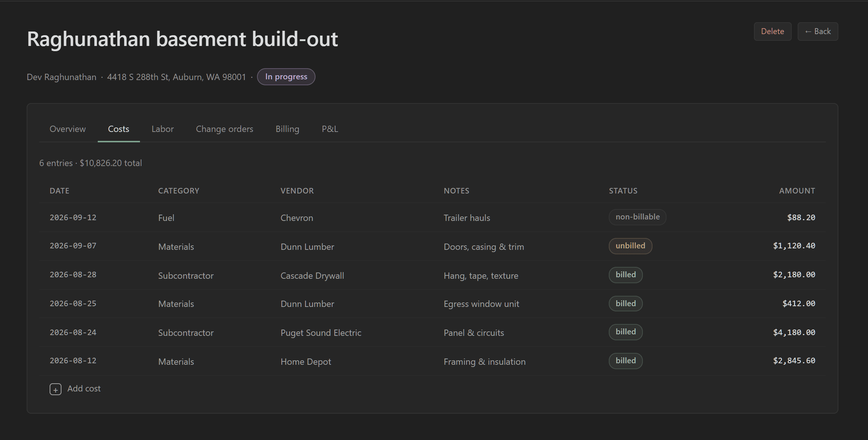Click the Puget Sound Electric vendor cell

pos(321,333)
